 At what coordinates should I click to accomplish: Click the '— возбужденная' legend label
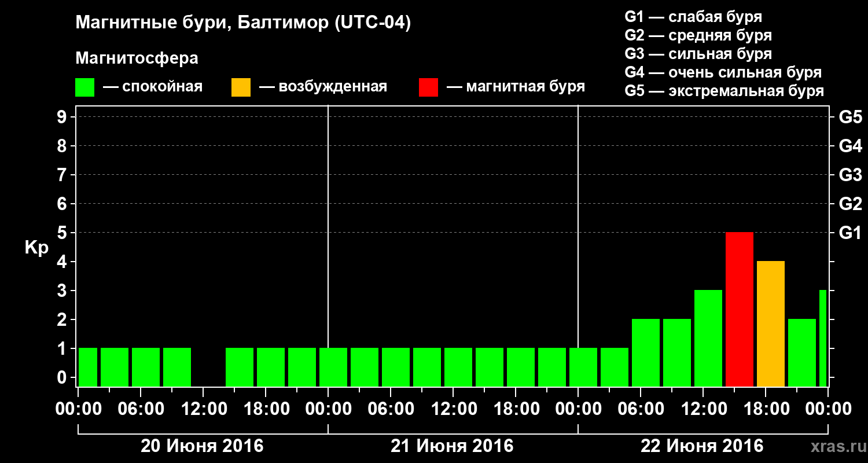(323, 87)
